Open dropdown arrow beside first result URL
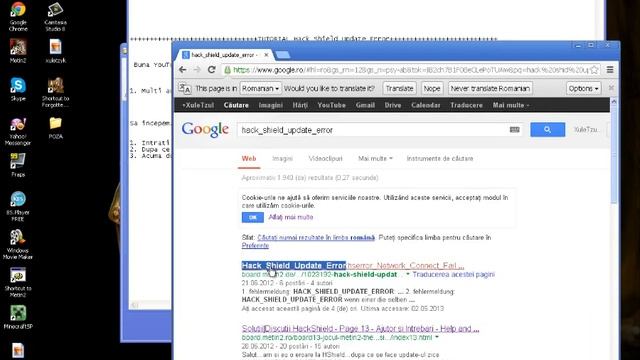640x360 pixels. click(407, 274)
